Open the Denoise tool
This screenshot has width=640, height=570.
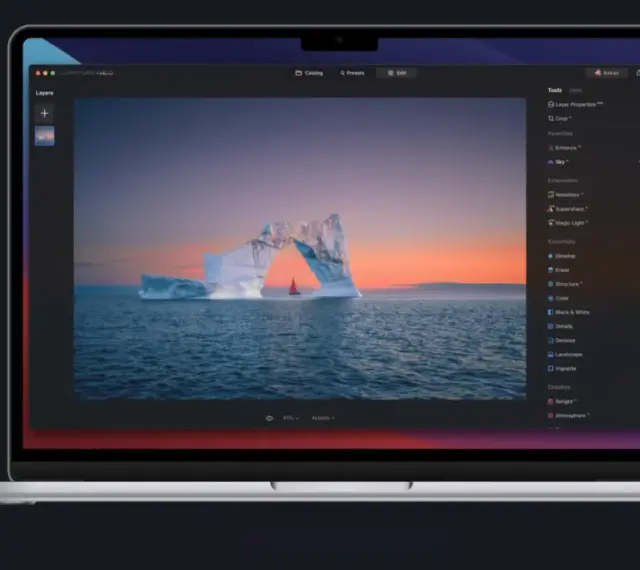coord(562,340)
